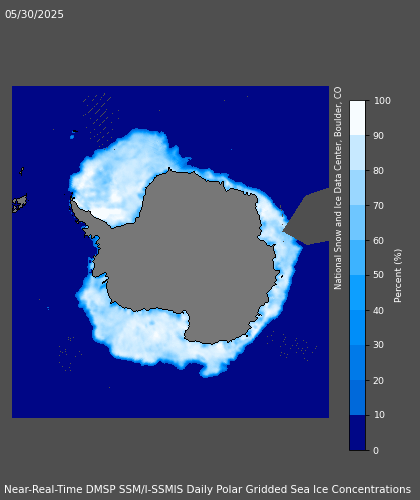
Task: Click the 50-60 percent colorbar band
Action: coord(357,258)
